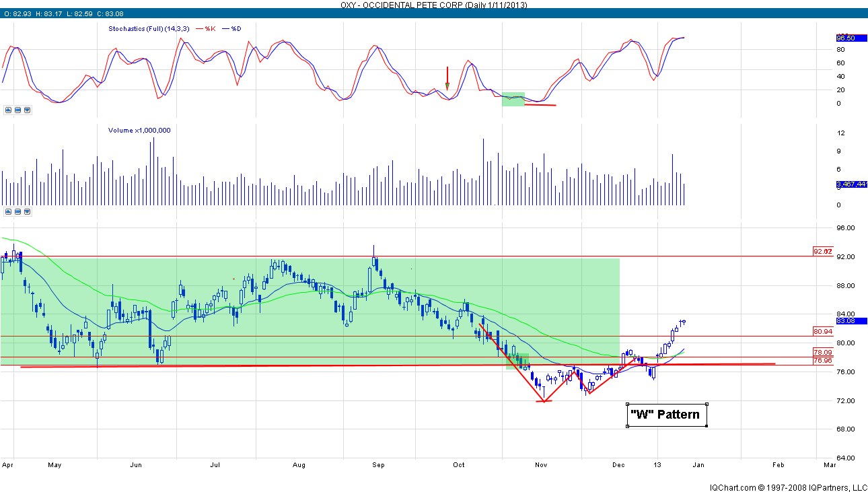This screenshot has width=868, height=492.
Task: Click the IQChart.com copyright text
Action: [788, 487]
